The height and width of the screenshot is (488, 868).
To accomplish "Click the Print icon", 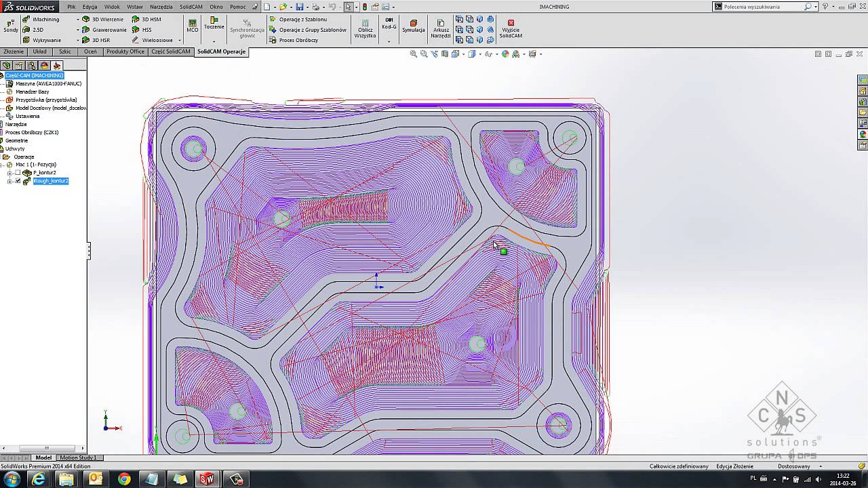I will coord(315,7).
